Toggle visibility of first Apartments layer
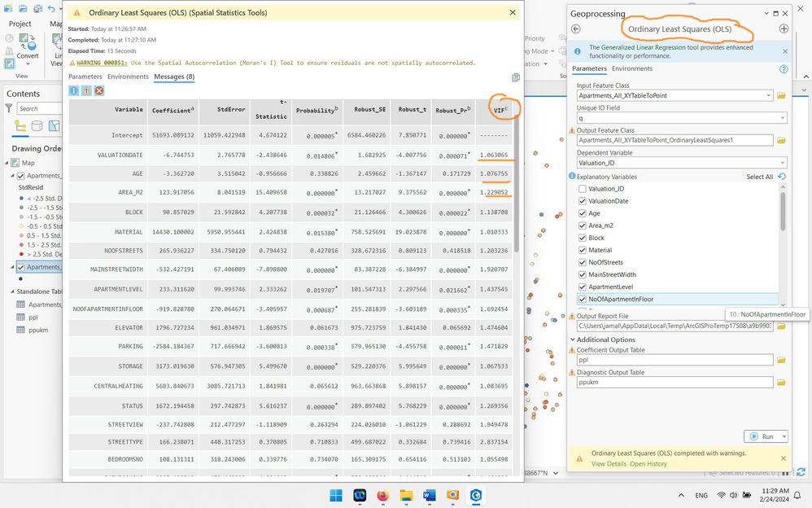The image size is (812, 508). tap(20, 176)
